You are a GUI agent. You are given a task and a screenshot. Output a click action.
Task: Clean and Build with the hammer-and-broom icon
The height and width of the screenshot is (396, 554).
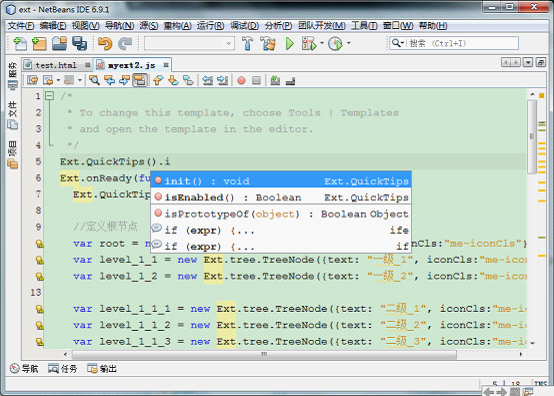[x=268, y=43]
